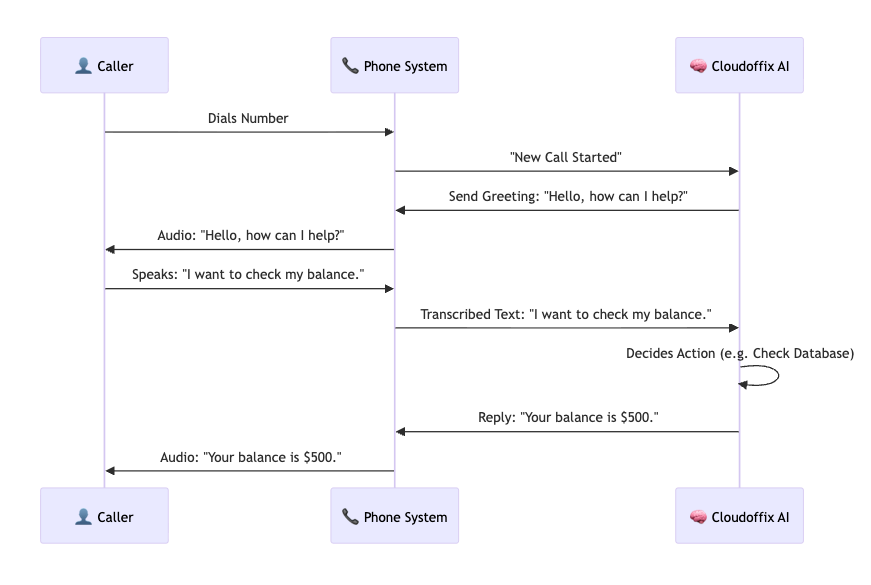Image resolution: width=871 pixels, height=585 pixels.
Task: Click the brain icon in top Cloudoffix AI box
Action: [698, 66]
